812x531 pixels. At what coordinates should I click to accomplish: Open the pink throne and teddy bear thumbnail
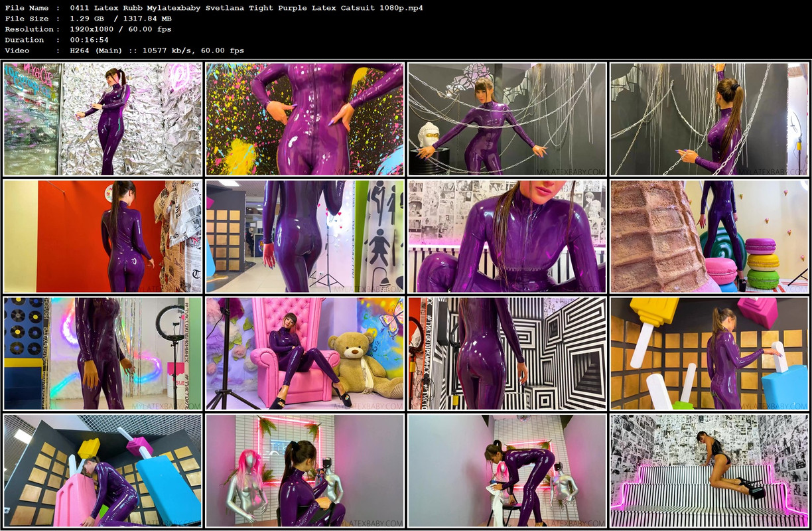click(304, 353)
